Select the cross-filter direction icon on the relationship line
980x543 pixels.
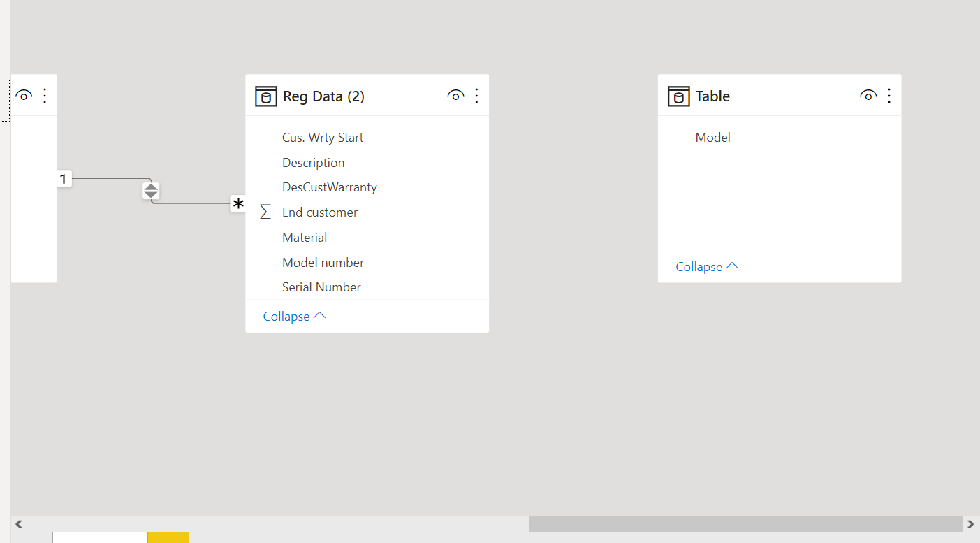(151, 191)
